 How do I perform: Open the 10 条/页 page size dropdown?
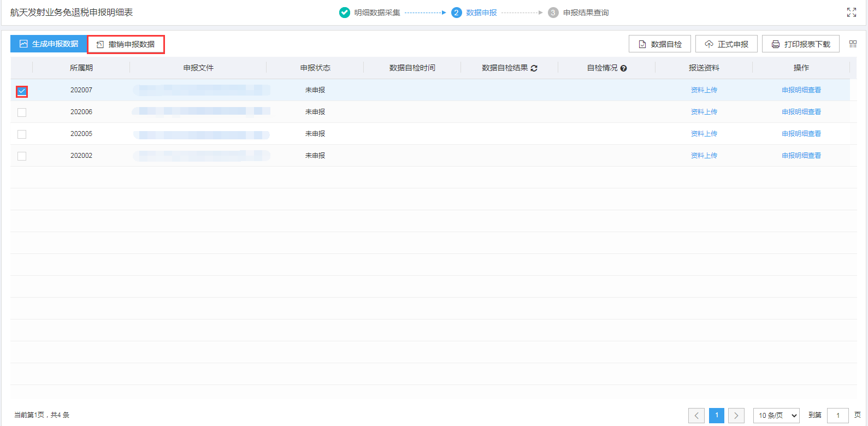[x=776, y=416]
